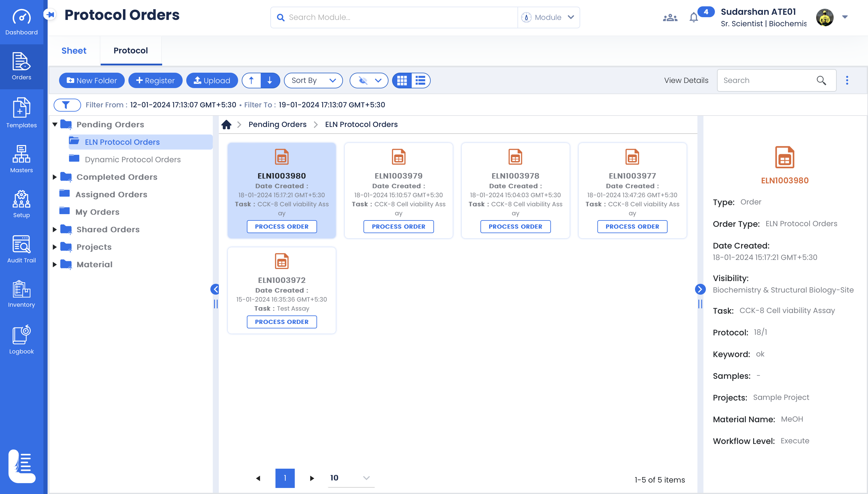Click the home breadcrumb icon
Viewport: 868px width, 494px height.
pos(226,125)
